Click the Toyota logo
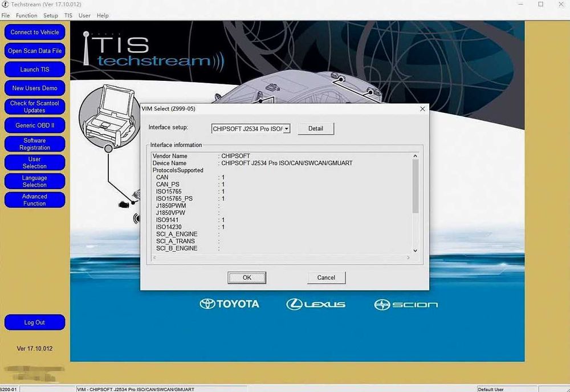Screen dimensions: 570x392 (x=229, y=304)
